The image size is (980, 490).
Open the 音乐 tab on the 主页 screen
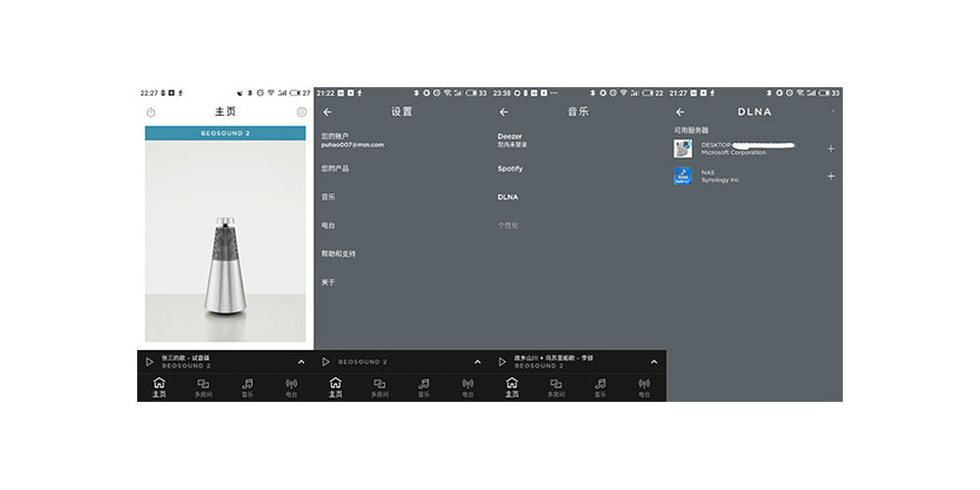248,387
